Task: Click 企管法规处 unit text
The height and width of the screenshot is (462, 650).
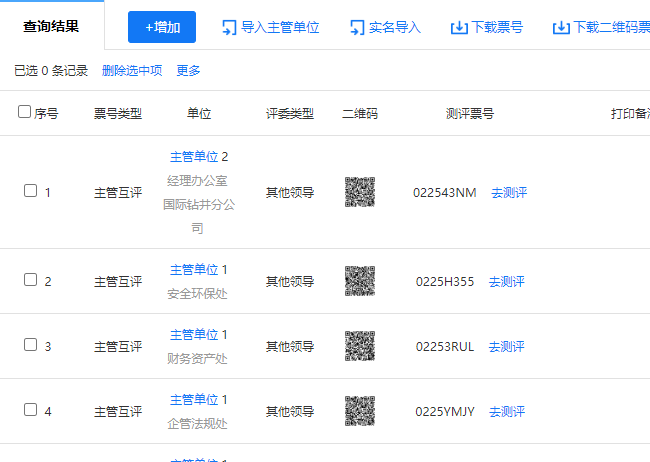Action: point(197,424)
